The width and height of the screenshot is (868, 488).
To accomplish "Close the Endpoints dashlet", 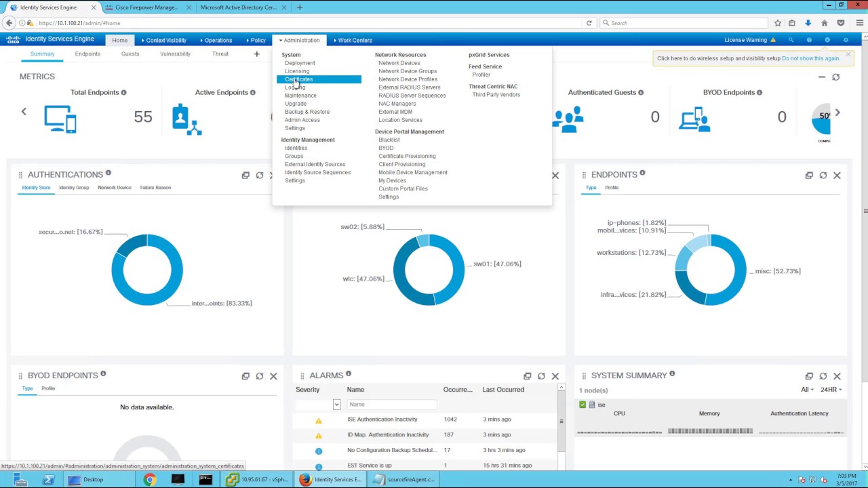I will pos(837,176).
